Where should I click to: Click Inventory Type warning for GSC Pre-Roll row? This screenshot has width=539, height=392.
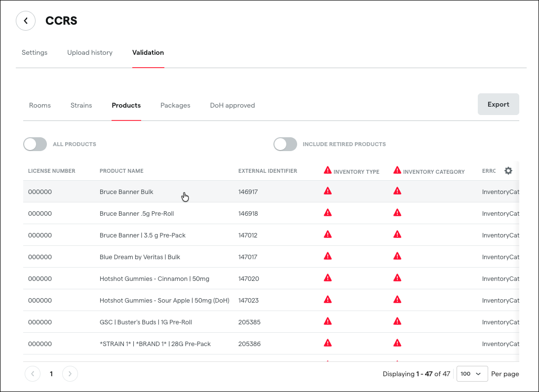point(328,321)
